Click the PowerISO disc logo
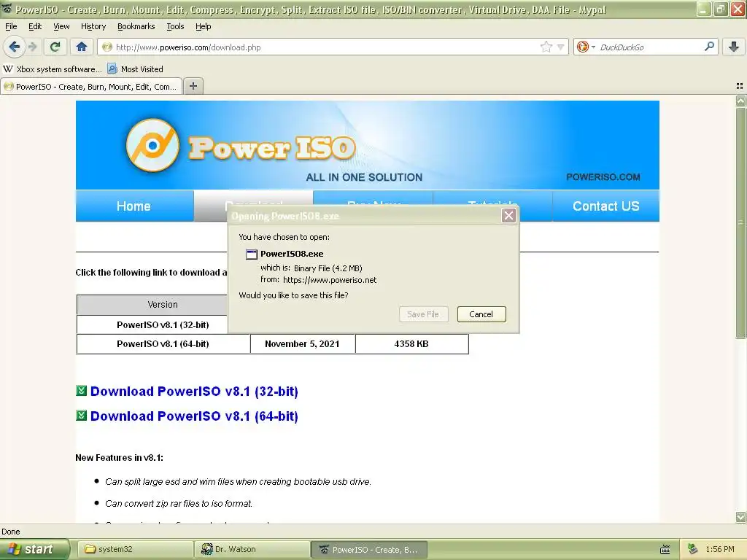Screen dimensions: 747x560 coord(152,145)
